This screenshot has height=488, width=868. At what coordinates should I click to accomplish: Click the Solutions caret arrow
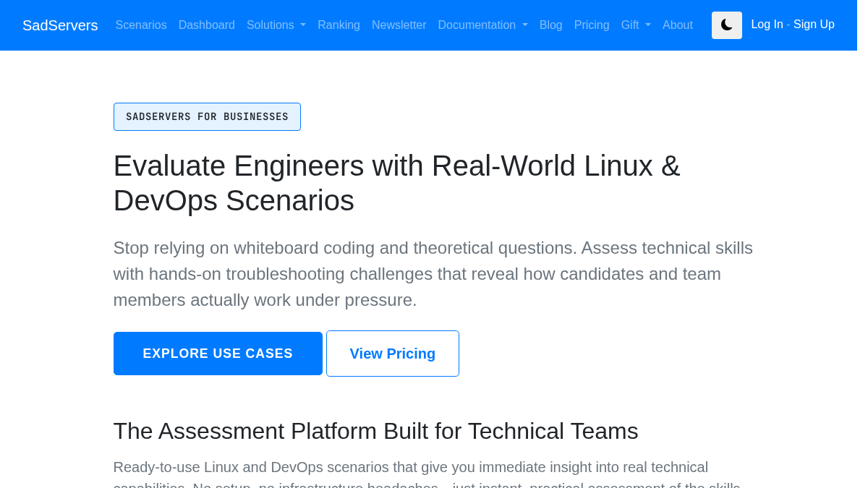[x=303, y=25]
